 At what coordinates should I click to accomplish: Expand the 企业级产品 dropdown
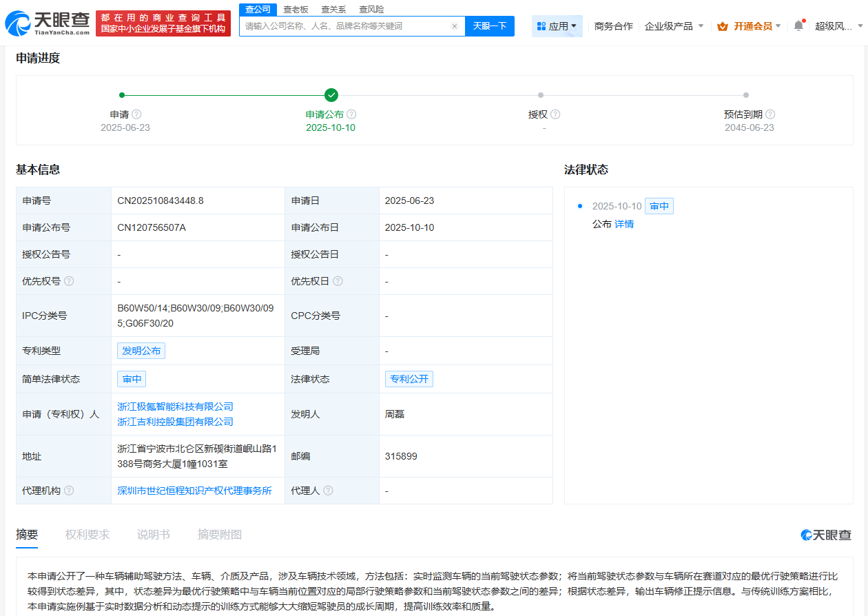click(674, 26)
